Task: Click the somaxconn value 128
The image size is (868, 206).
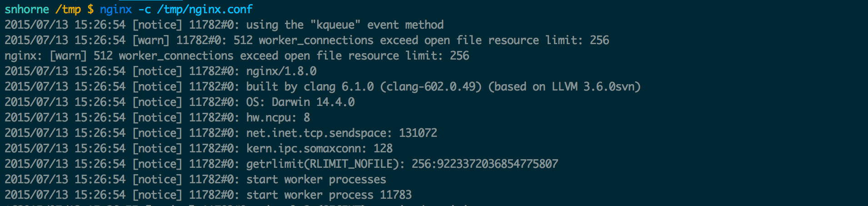Action: [383, 149]
